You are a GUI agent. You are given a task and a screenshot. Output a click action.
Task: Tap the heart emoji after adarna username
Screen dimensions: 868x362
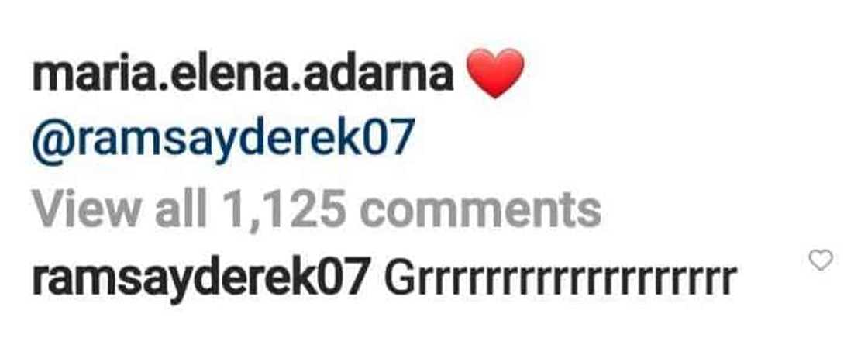(x=495, y=73)
